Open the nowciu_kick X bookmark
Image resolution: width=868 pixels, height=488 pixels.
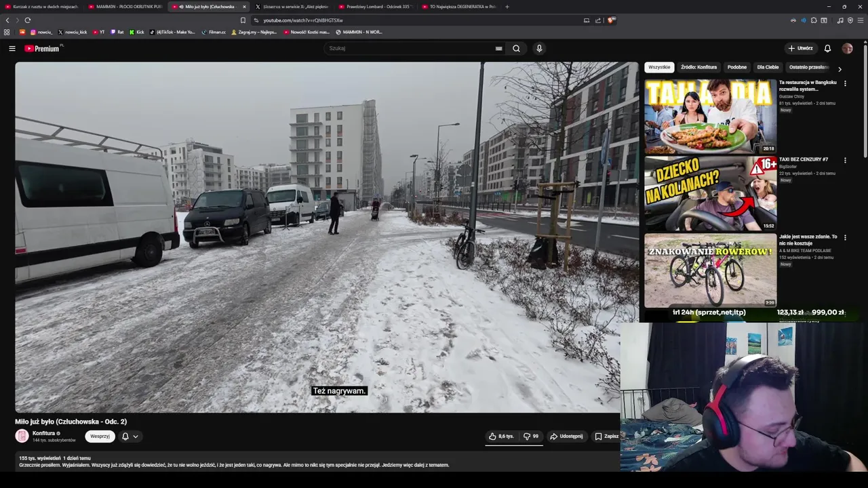coord(73,32)
